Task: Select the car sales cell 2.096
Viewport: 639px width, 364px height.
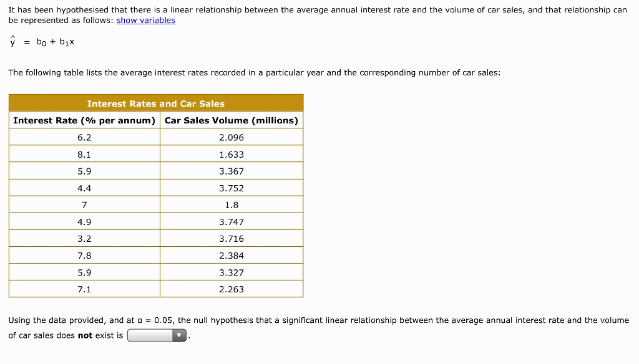Action: [232, 138]
